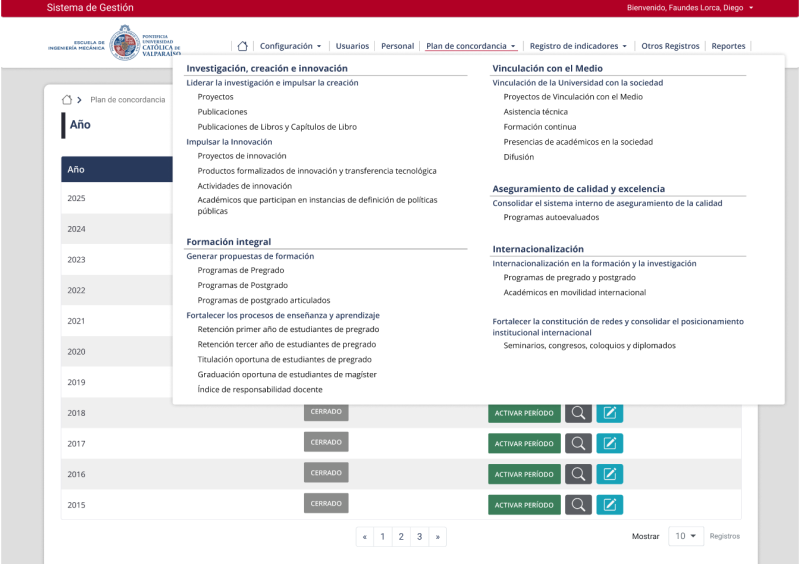Select Académicos que participan en políticas públicas
800x564 pixels.
317,205
